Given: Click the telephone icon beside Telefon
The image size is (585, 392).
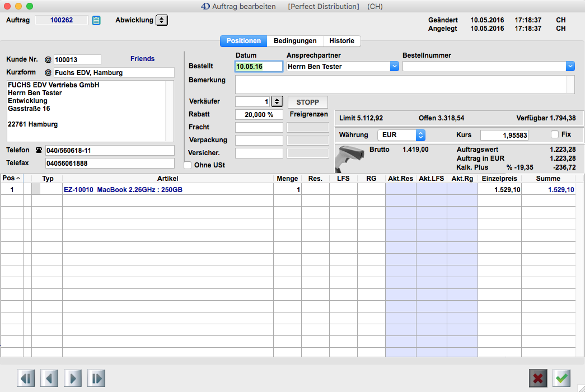Looking at the screenshot, I should 39,151.
